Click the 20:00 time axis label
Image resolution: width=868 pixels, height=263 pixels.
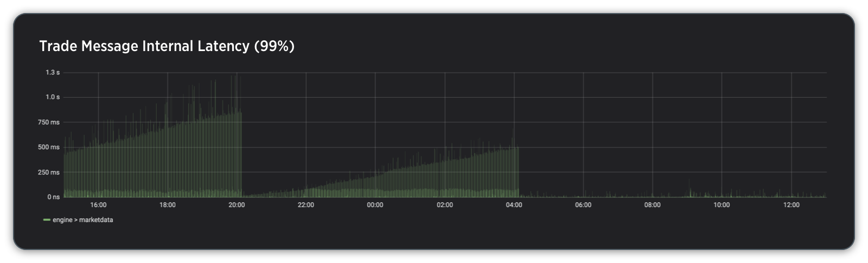tap(237, 205)
